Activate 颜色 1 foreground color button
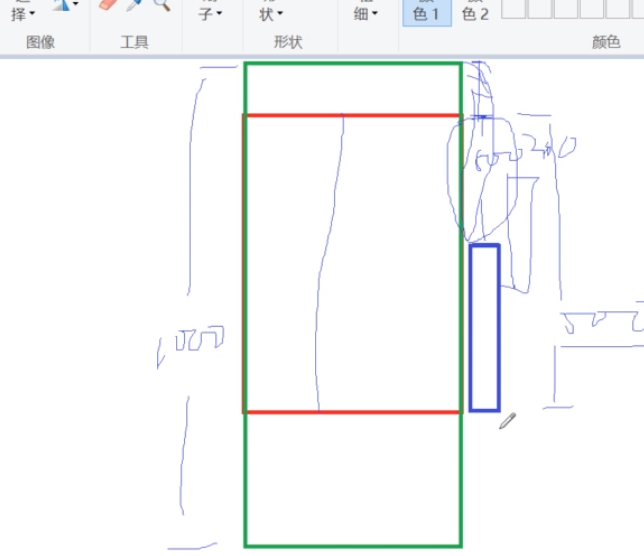The image size is (644, 556). tap(427, 12)
